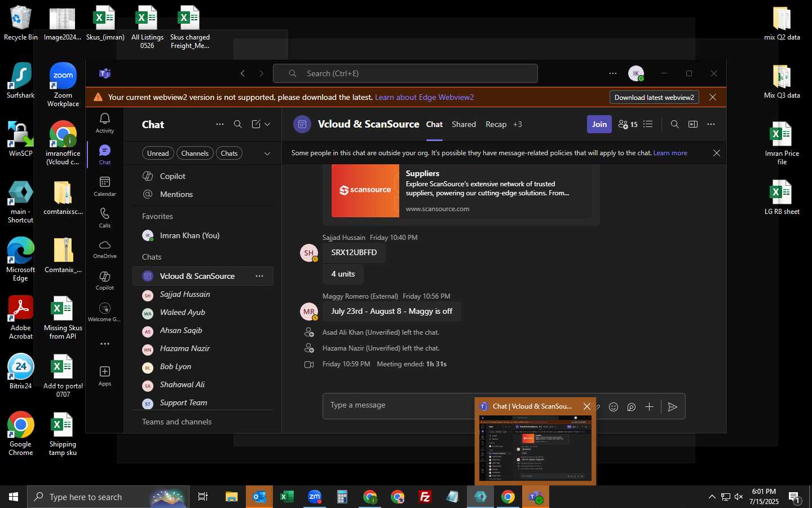The height and width of the screenshot is (508, 812).
Task: Open Calendar in Teams sidebar
Action: pos(105,186)
